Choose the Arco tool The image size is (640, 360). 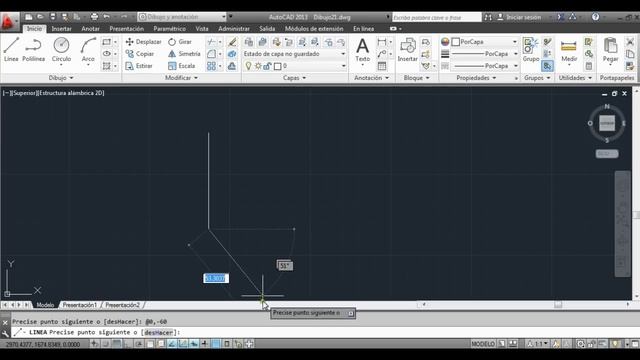88,50
